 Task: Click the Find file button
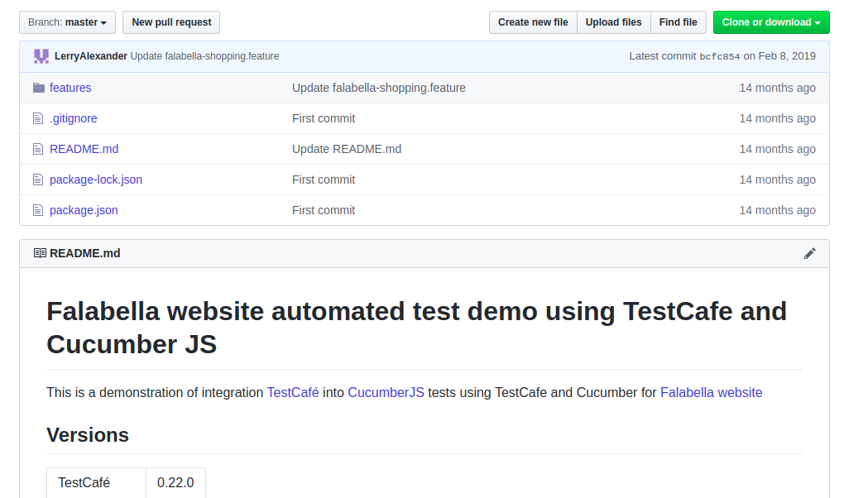pyautogui.click(x=678, y=22)
